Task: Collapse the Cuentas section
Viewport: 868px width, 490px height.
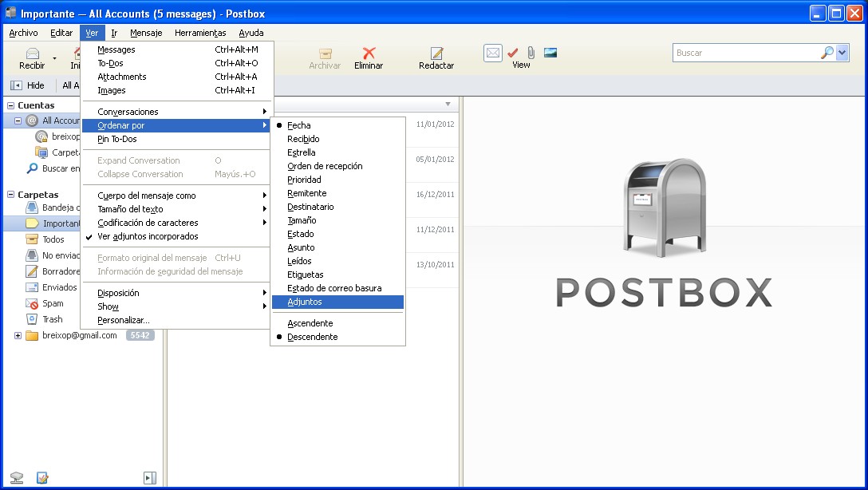Action: (10, 105)
